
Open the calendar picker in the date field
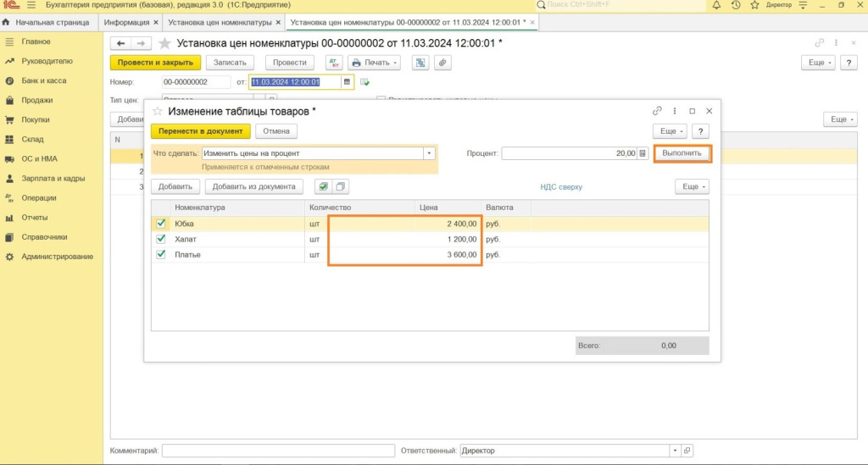[x=347, y=82]
